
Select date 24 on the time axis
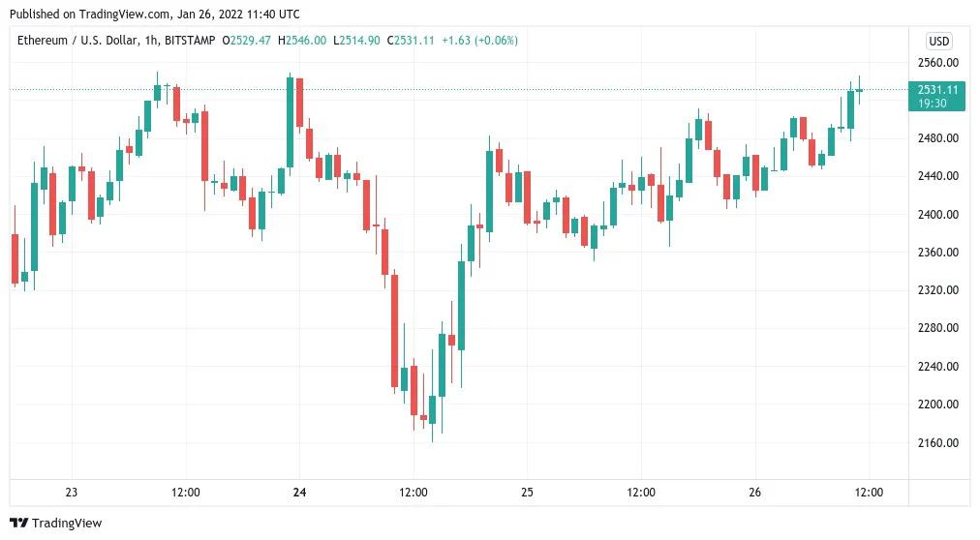[299, 493]
